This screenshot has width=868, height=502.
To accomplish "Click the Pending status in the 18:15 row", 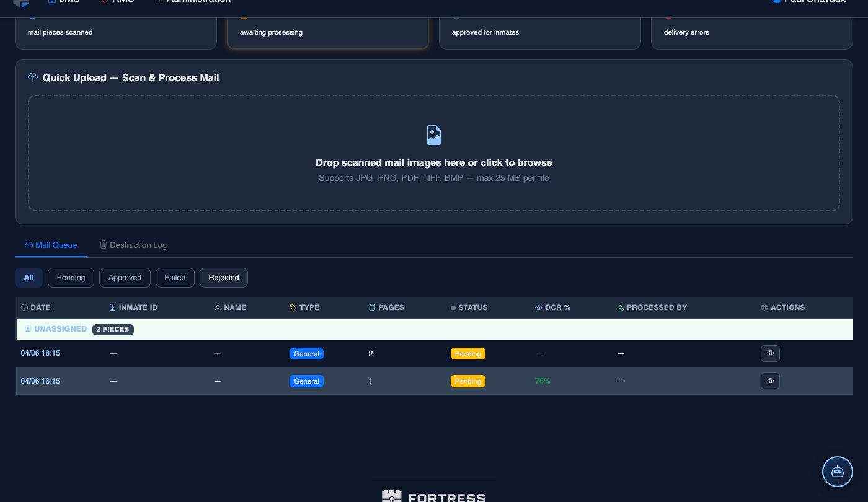I will point(468,354).
